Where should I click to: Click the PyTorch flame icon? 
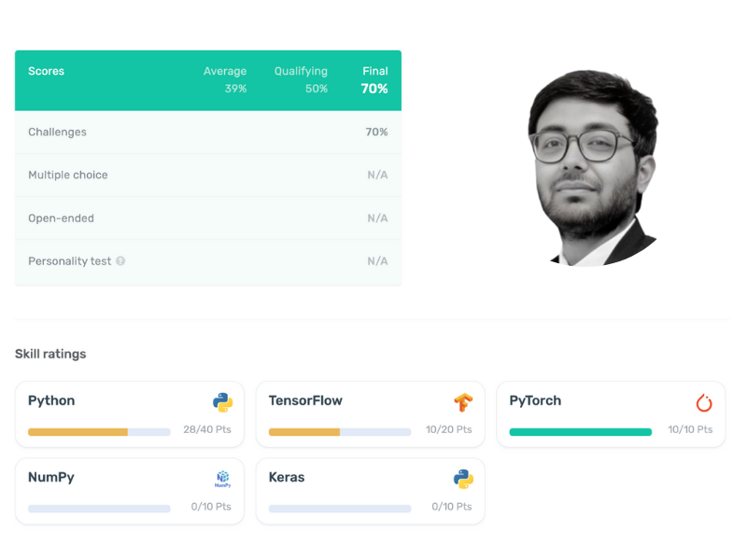click(x=704, y=403)
